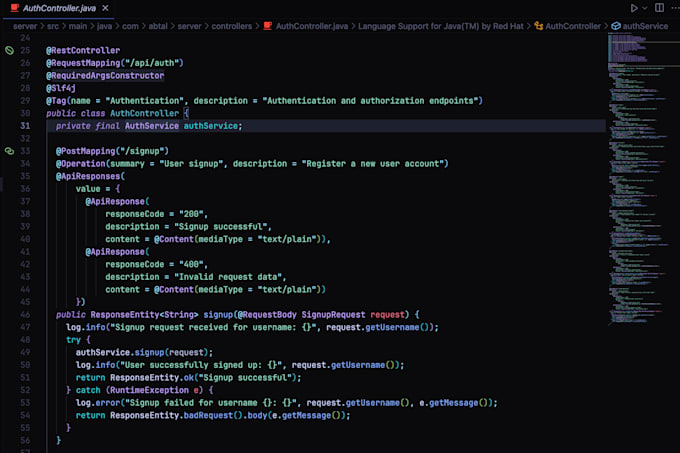Click the 'abtal' breadcrumb segment
Screen dimensions: 680x453
pyautogui.click(x=158, y=26)
